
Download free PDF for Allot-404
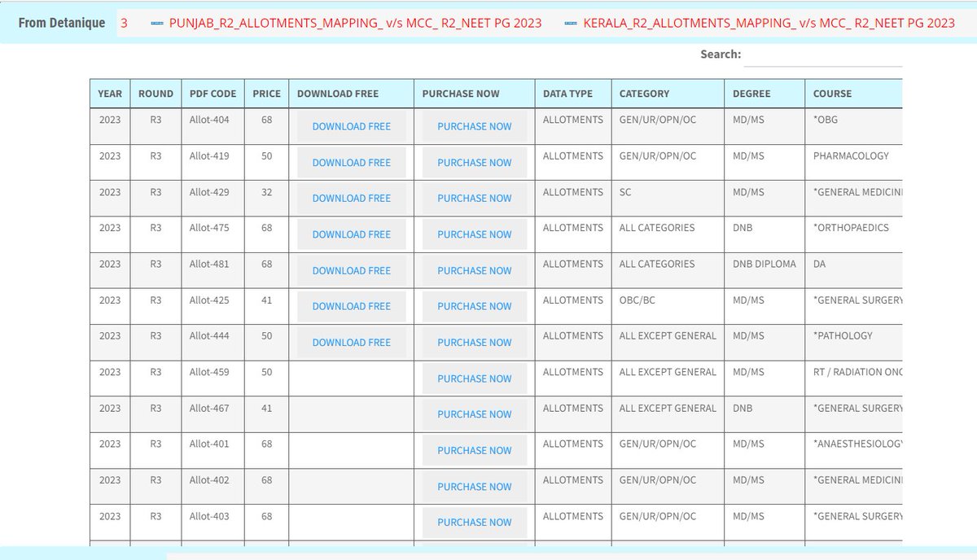tap(352, 126)
